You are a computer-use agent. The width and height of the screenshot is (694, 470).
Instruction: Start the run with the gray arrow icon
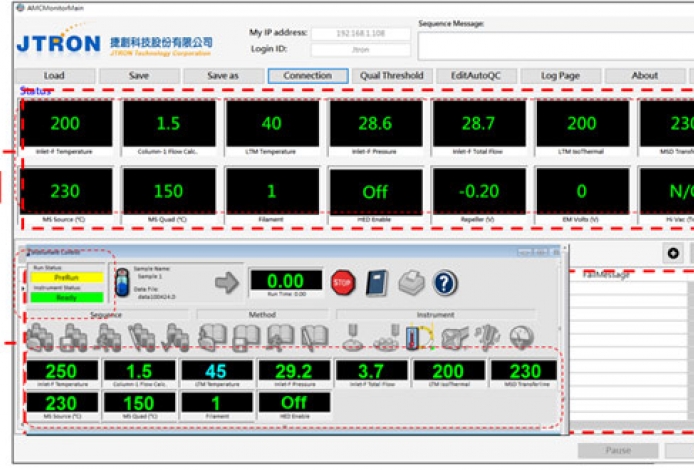tap(228, 282)
